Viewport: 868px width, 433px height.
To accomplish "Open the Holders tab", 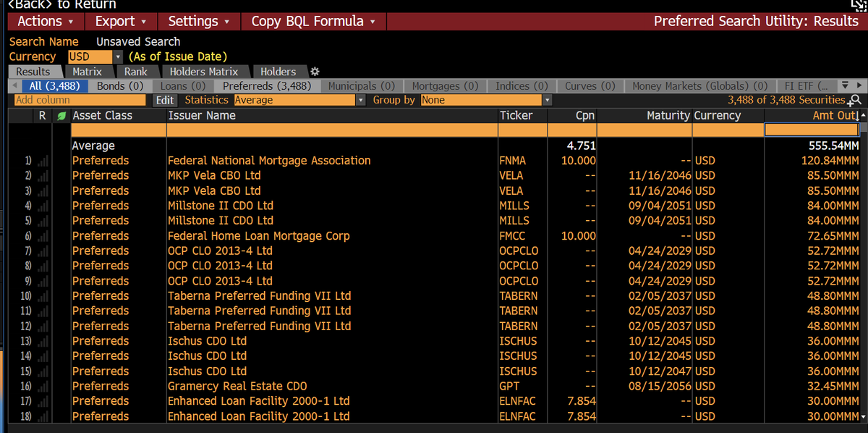I will point(278,72).
